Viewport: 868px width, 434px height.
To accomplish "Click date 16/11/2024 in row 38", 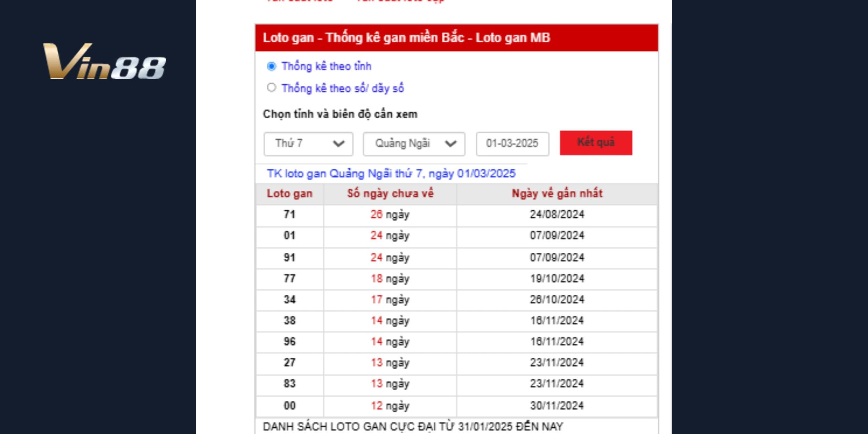I will [x=557, y=321].
